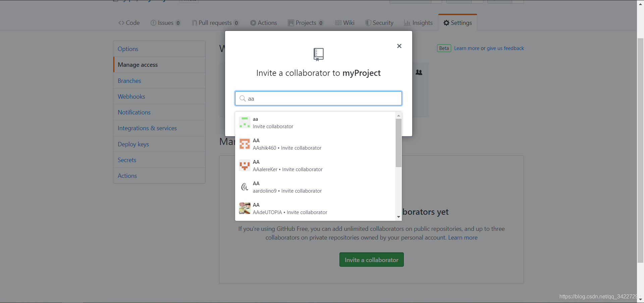The image size is (644, 303).
Task: Click the browser page scrollbar thumb
Action: click(640, 150)
